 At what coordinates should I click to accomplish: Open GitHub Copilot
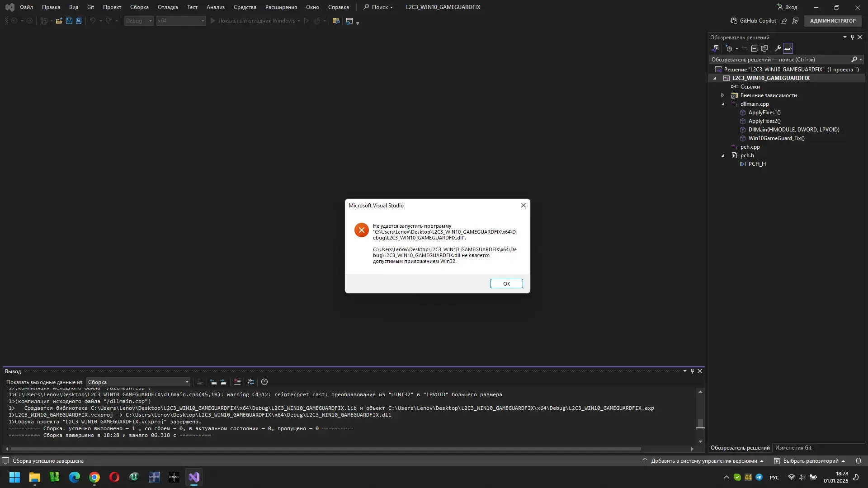point(753,21)
